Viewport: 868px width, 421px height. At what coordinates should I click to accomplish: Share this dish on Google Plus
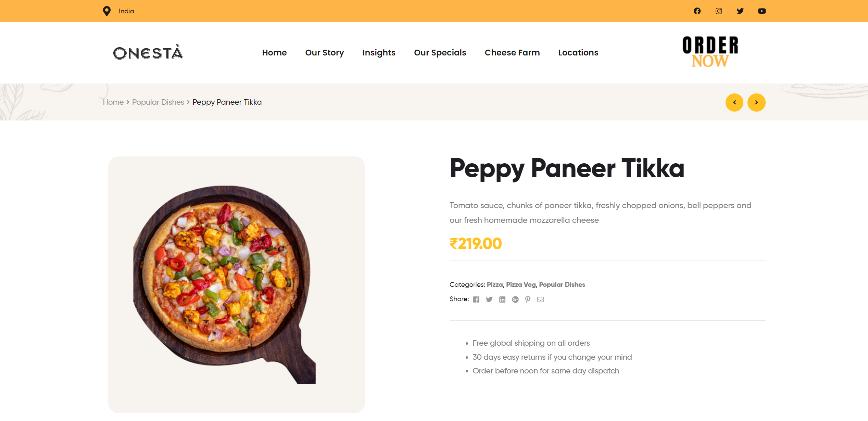515,299
